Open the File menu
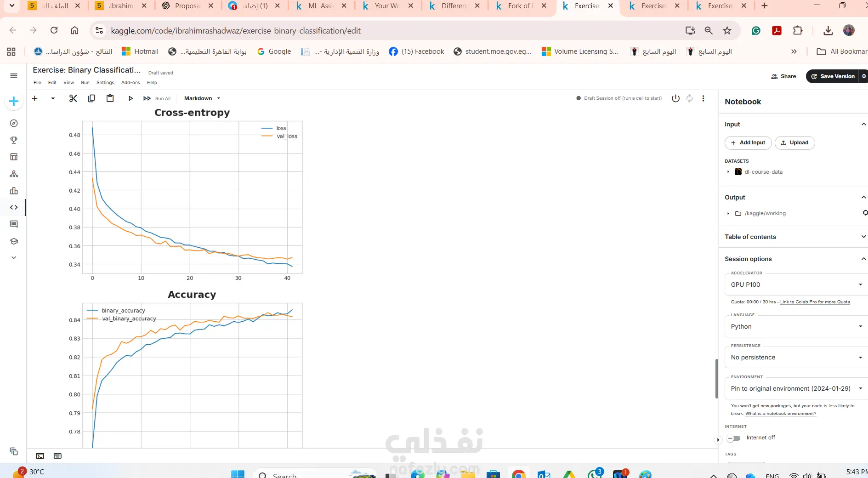Image resolution: width=868 pixels, height=478 pixels. tap(37, 83)
